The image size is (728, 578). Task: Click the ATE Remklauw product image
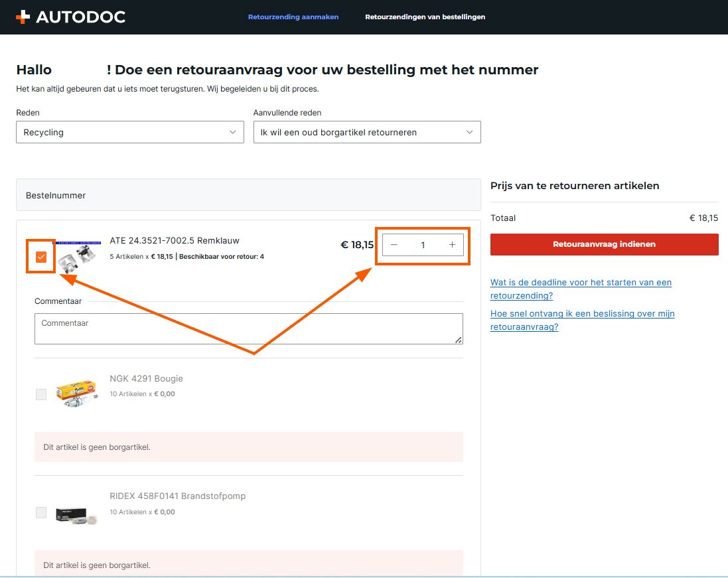pos(78,254)
